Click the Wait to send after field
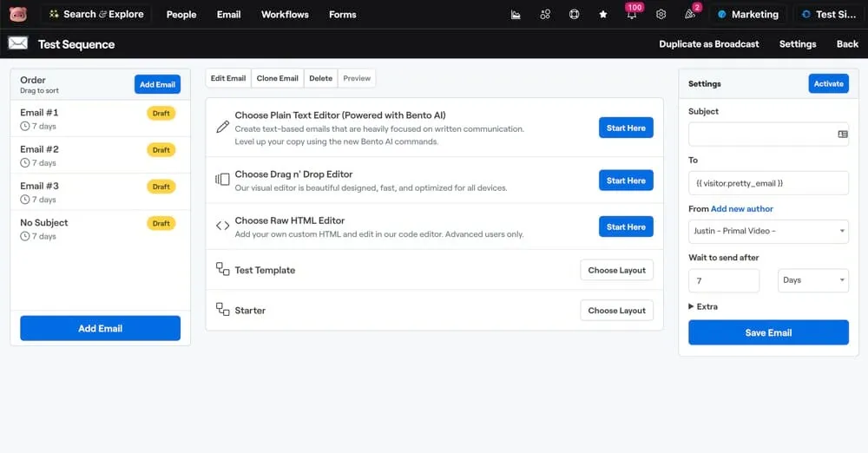This screenshot has width=868, height=453. tap(723, 280)
